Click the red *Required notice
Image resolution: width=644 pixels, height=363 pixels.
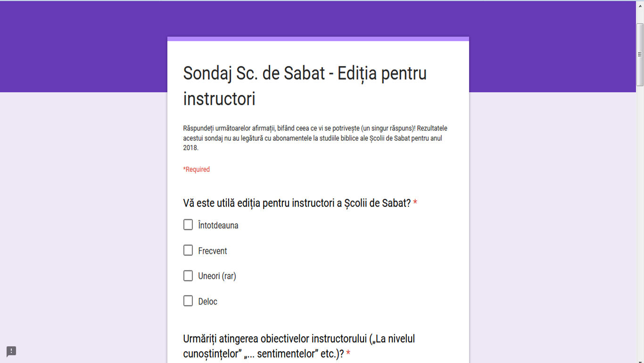point(197,169)
